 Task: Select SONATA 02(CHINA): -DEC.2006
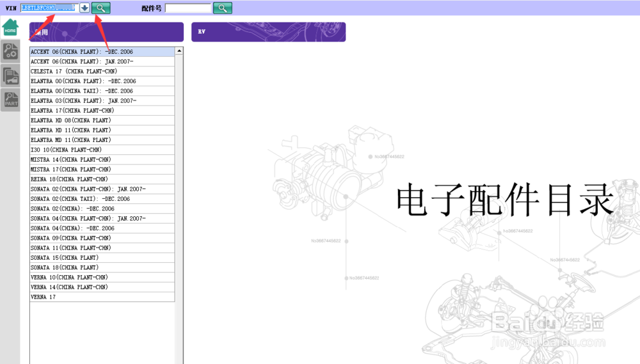[102, 209]
